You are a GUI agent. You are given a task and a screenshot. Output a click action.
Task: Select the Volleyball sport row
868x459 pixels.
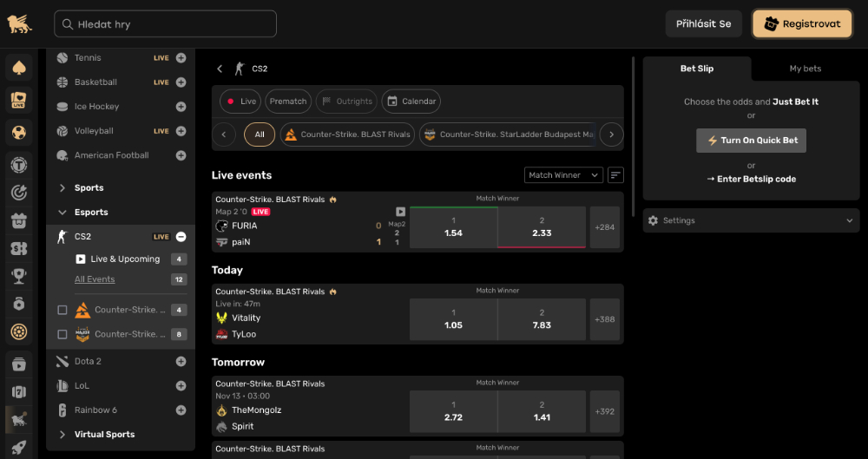[x=121, y=131]
